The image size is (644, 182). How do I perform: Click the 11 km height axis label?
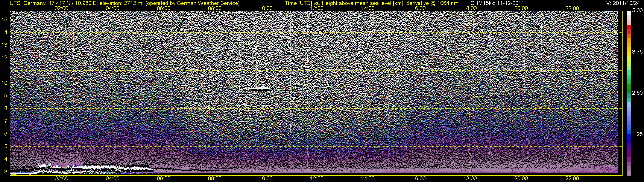click(5, 71)
